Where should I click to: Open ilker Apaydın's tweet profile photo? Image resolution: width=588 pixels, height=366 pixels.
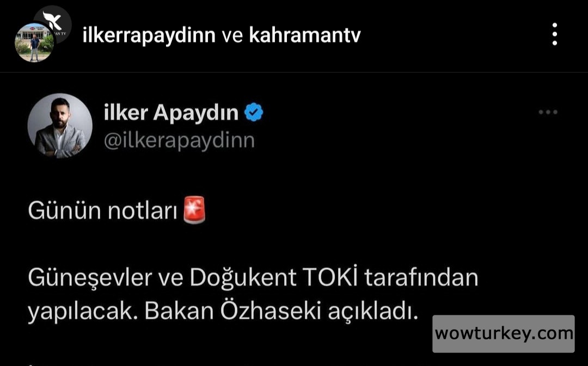tap(60, 126)
